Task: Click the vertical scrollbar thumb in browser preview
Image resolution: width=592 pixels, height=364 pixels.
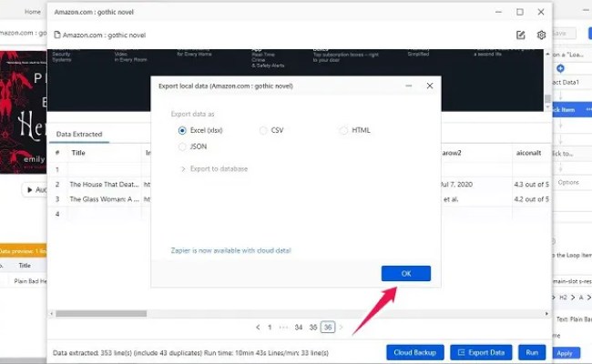Action: [547, 98]
